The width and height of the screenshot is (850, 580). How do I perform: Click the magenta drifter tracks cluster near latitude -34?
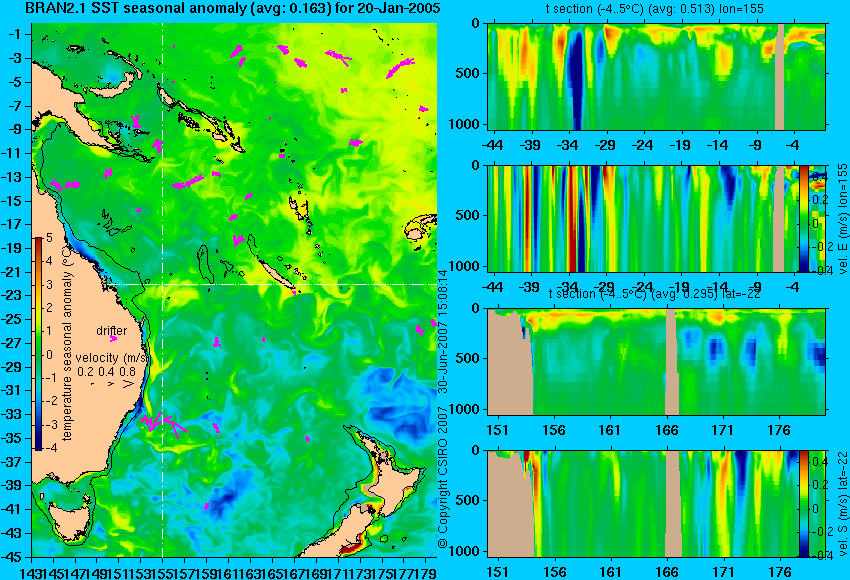pos(162,422)
